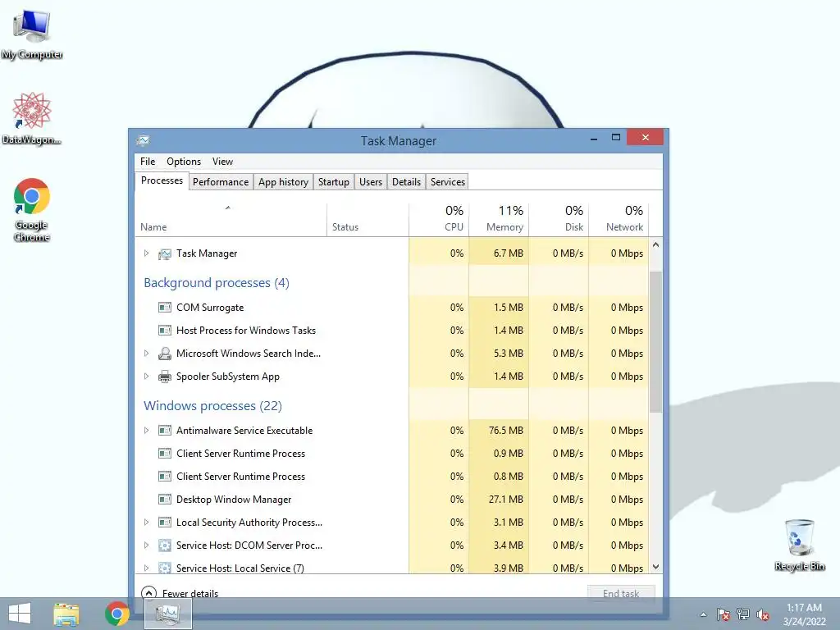Click the Local Security Authority Process icon
The width and height of the screenshot is (840, 630).
pos(164,523)
